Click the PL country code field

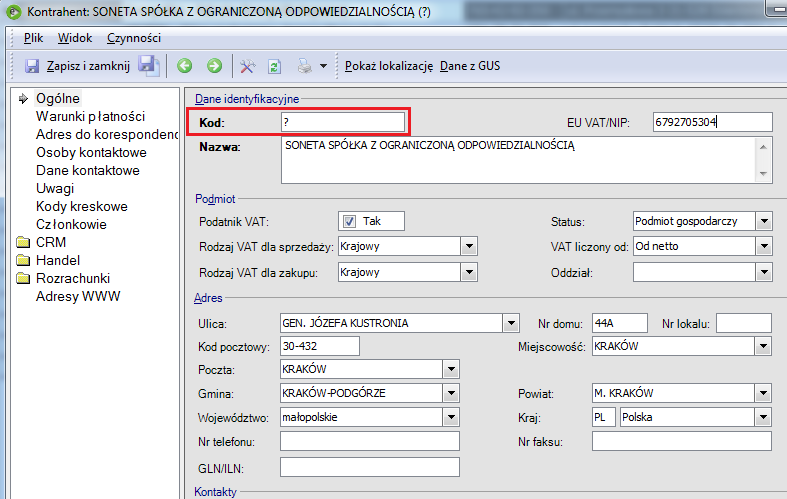point(604,417)
